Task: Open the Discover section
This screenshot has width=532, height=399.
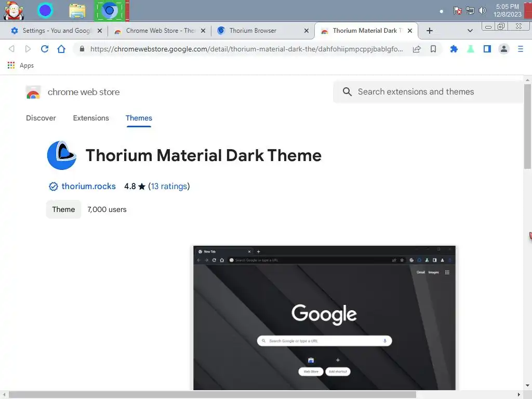Action: click(x=41, y=118)
